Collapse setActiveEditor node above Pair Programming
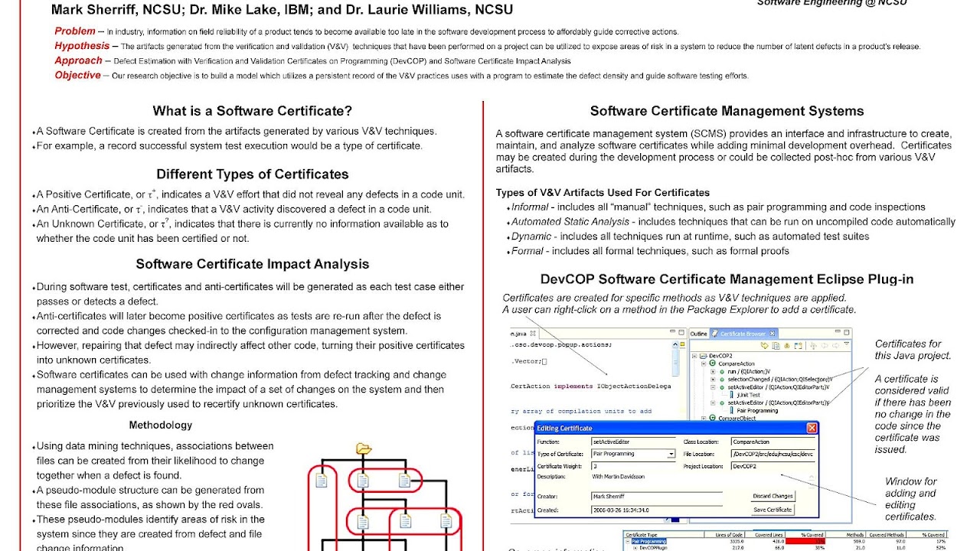Screen dimensions: 980x551 (713, 403)
